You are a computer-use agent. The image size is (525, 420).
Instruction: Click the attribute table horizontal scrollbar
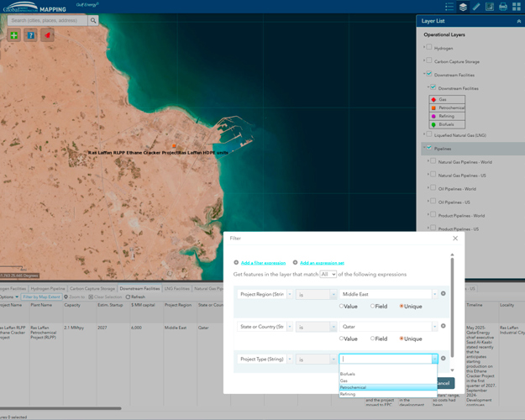pyautogui.click(x=60, y=408)
